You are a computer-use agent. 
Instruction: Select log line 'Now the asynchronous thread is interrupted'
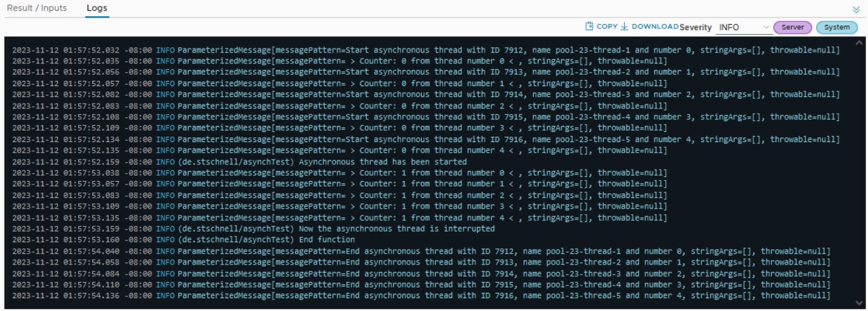(253, 229)
